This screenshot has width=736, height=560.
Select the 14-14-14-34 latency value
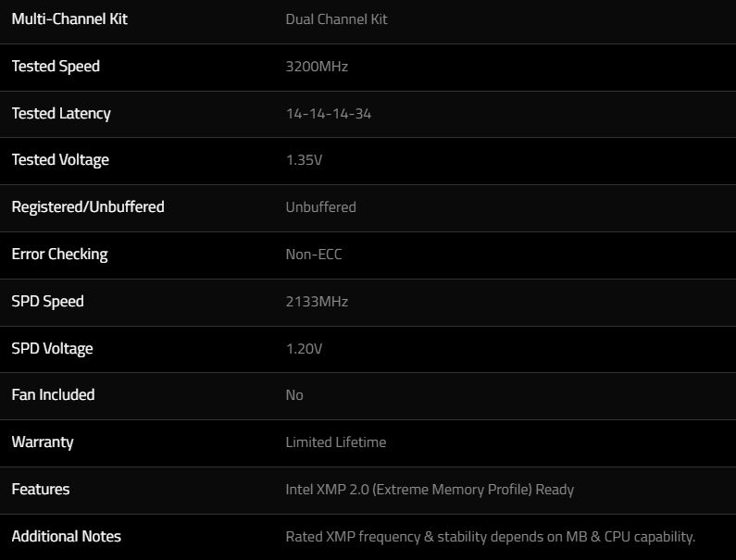click(329, 114)
